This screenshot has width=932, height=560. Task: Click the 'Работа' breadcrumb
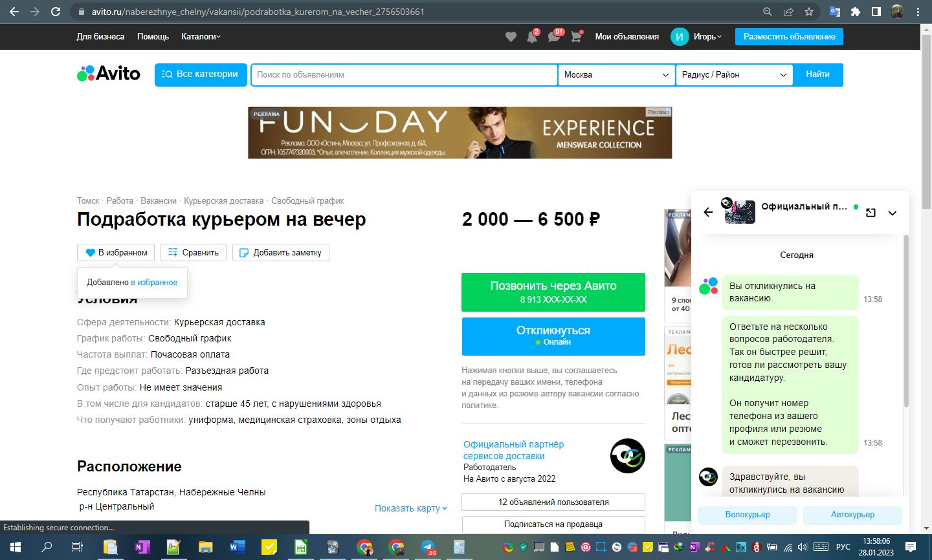click(x=120, y=201)
